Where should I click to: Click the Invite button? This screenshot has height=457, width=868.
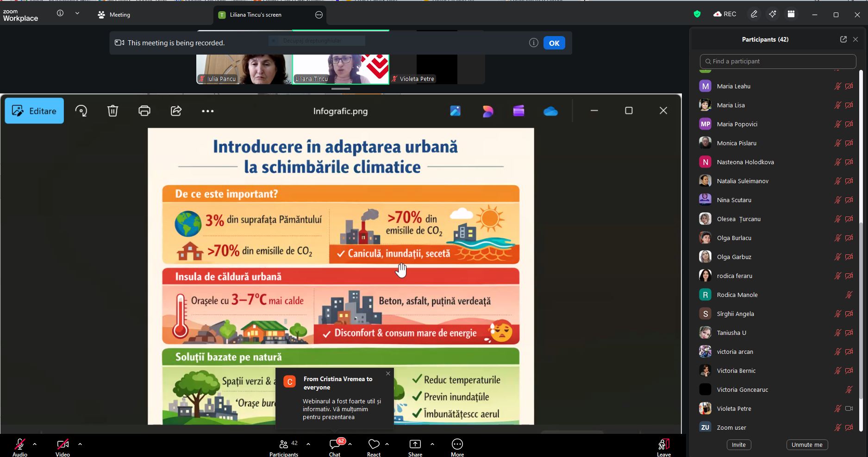pos(738,445)
